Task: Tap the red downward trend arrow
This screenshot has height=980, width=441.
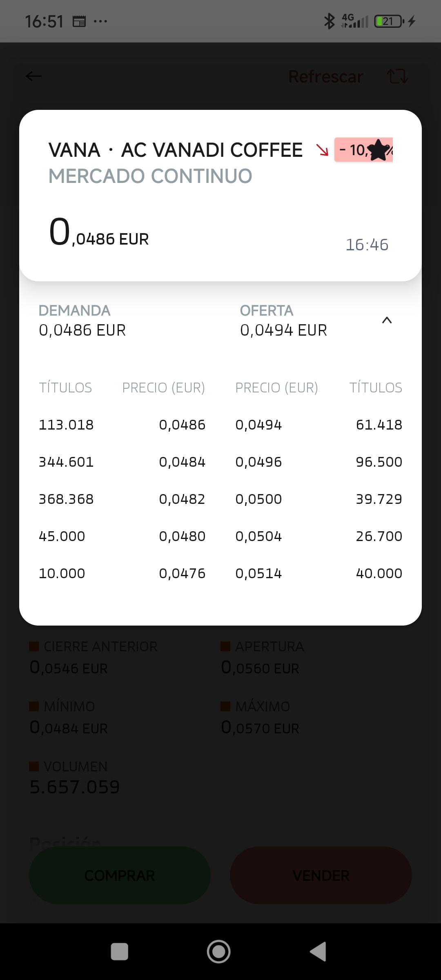Action: pyautogui.click(x=323, y=150)
